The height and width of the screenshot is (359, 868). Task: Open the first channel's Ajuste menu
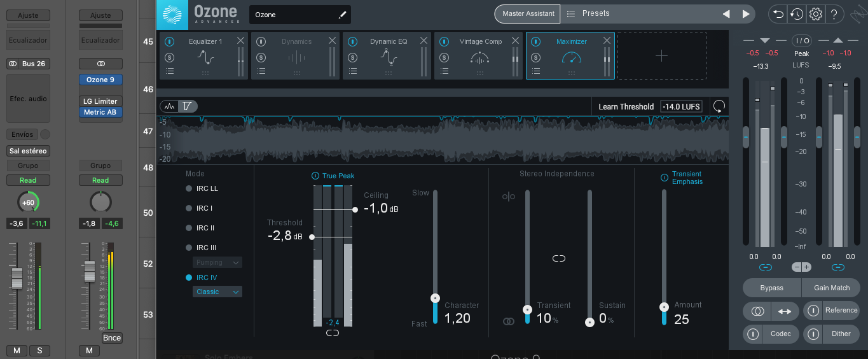click(28, 15)
